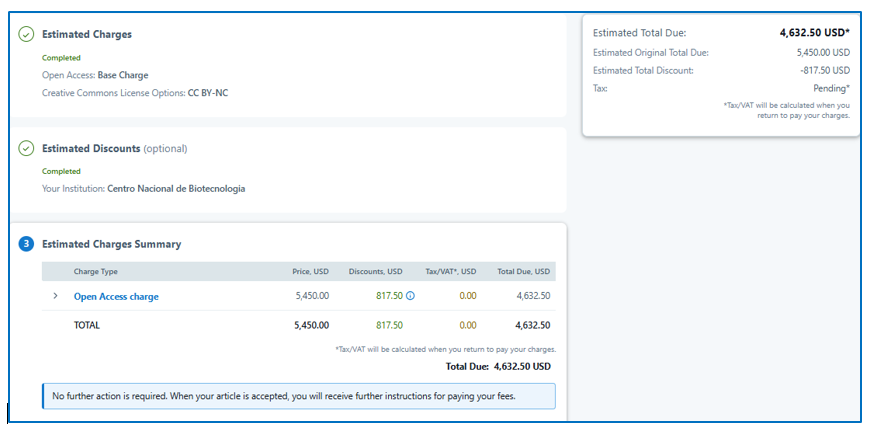
Task: Click the Charge Type column header
Action: coord(96,271)
